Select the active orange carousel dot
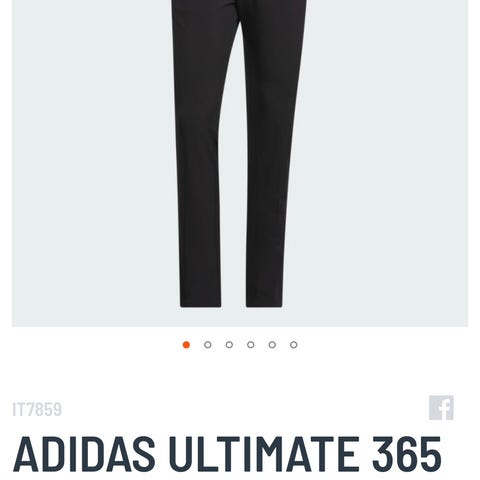The height and width of the screenshot is (480, 480). click(x=186, y=345)
